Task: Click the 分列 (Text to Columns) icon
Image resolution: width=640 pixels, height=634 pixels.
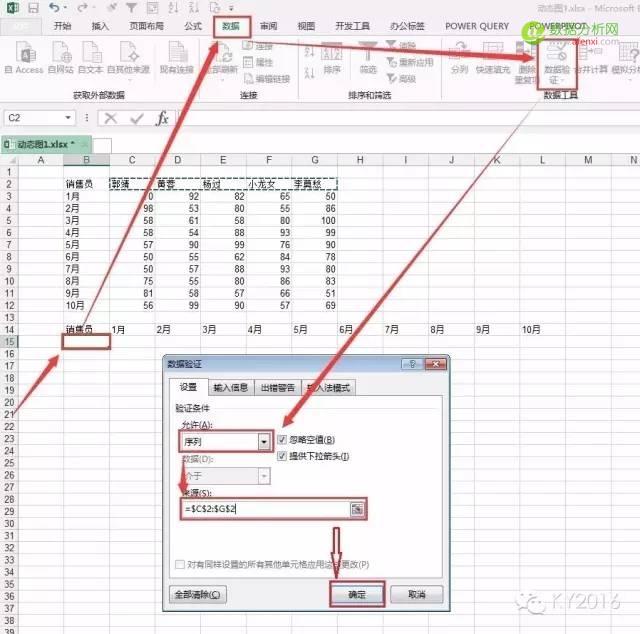Action: 459,54
